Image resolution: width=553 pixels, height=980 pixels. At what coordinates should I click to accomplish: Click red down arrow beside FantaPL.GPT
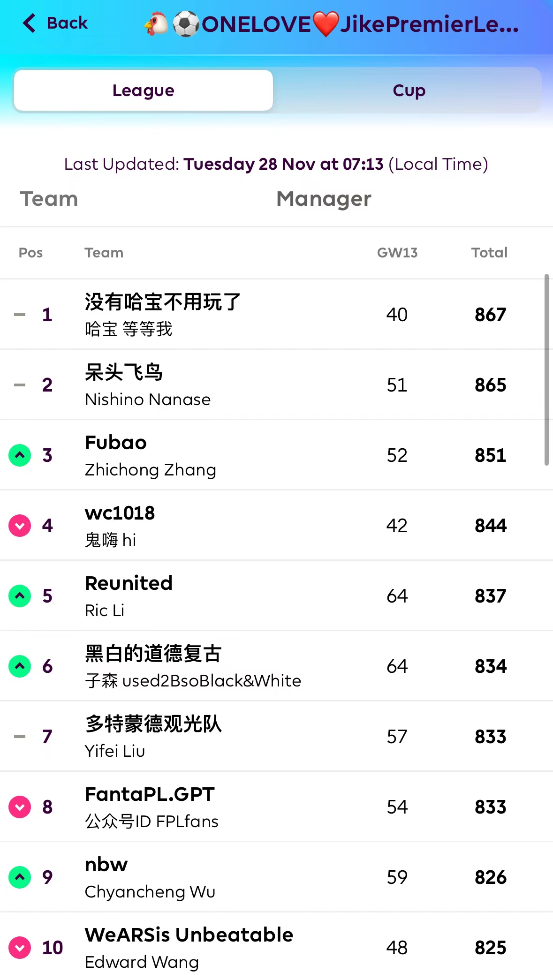[x=20, y=807]
